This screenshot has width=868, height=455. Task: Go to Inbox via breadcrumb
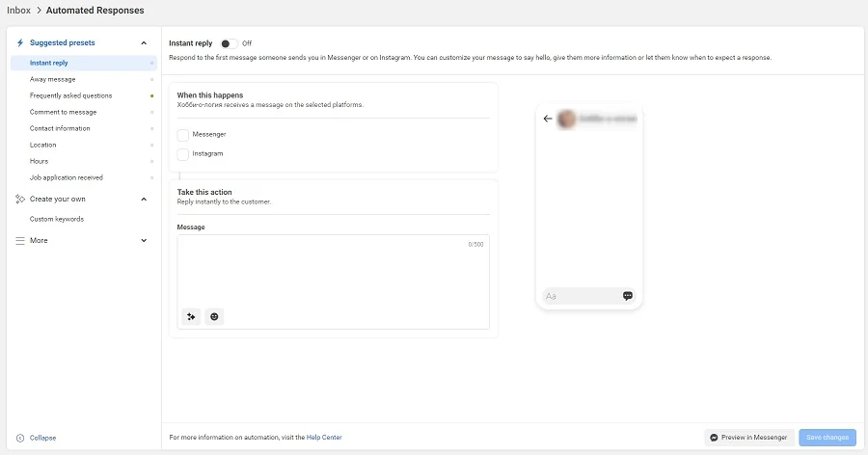[18, 11]
